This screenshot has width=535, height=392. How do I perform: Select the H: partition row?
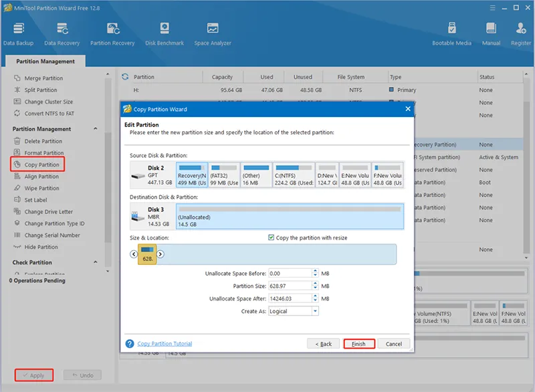pos(321,90)
